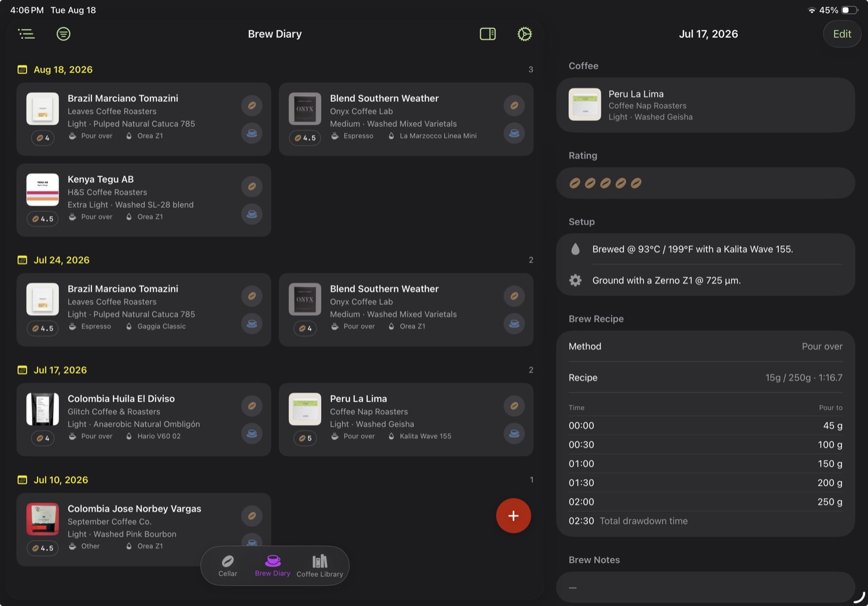Tap the bean rating row in the Rating section
Viewport: 868px width, 606px height.
[705, 183]
